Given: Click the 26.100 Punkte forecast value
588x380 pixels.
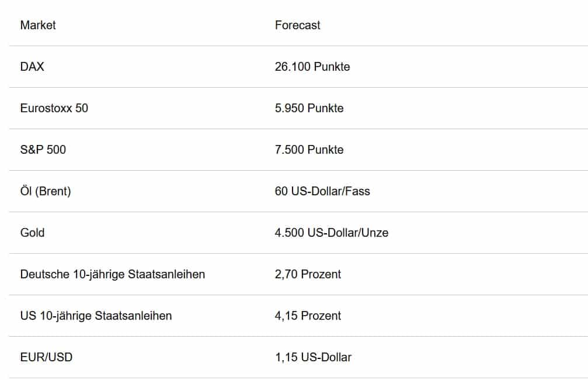Looking at the screenshot, I should (312, 67).
